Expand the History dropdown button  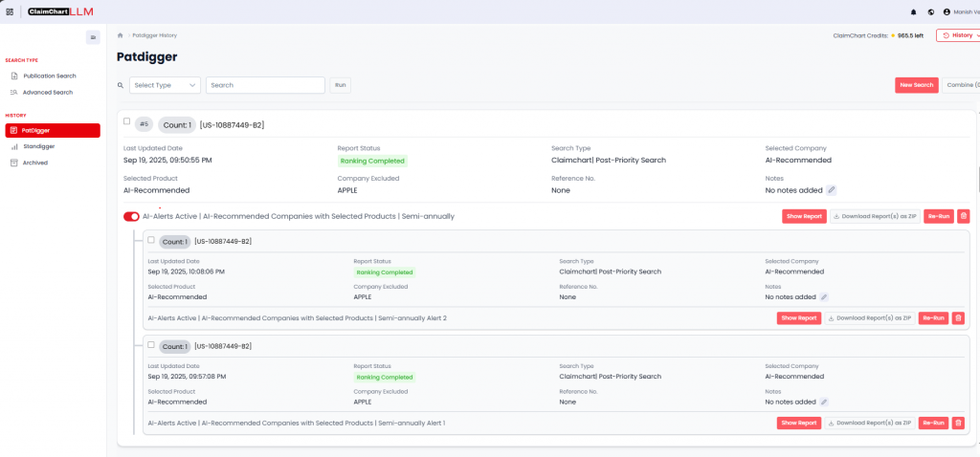pos(957,35)
